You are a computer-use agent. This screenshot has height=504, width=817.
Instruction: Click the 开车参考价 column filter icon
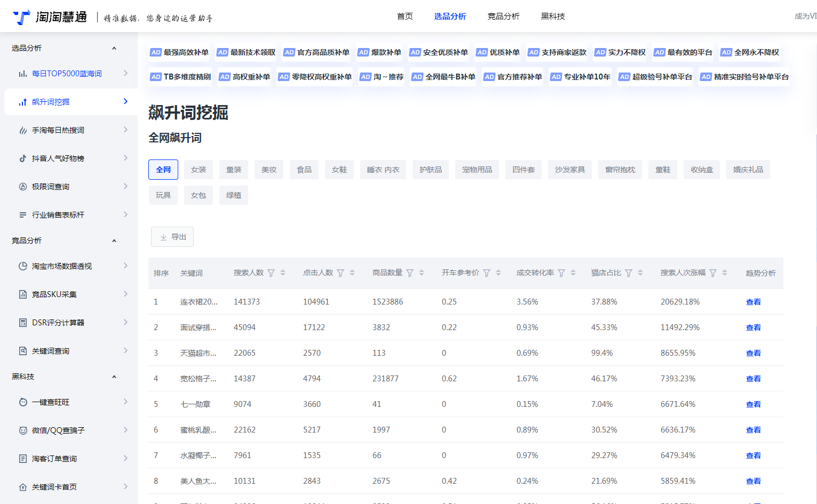pyautogui.click(x=487, y=273)
